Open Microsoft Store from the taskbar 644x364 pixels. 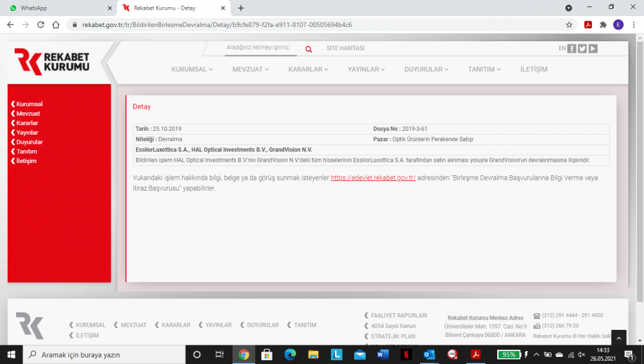267,354
